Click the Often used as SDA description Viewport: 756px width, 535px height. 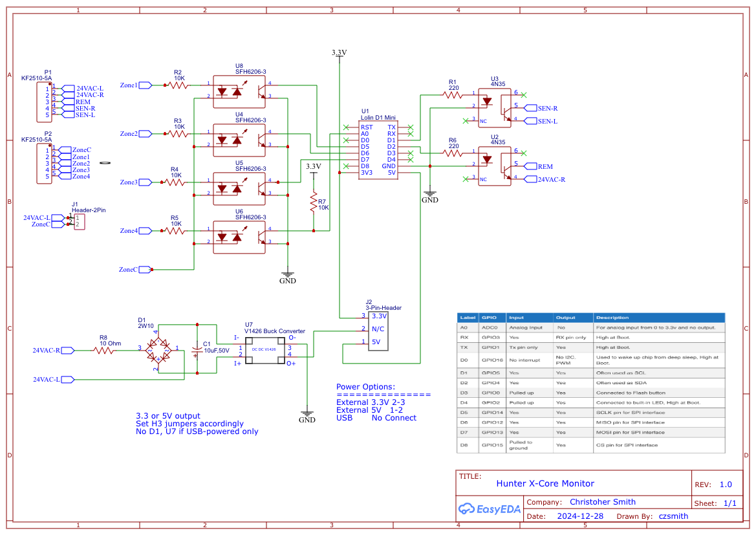[659, 382]
